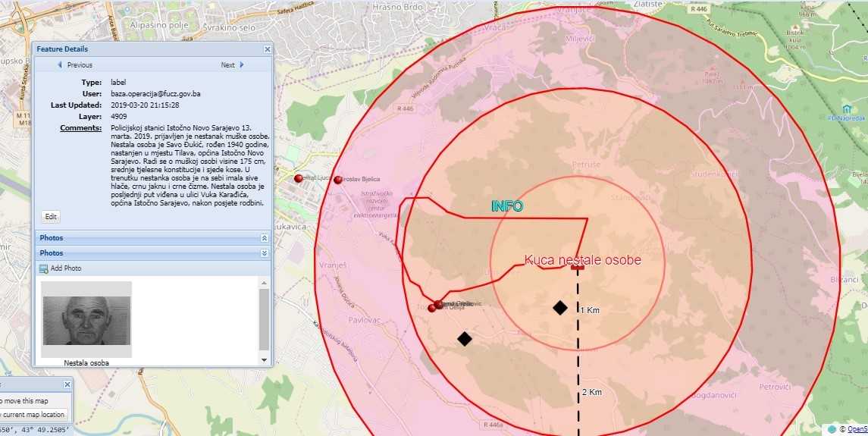Select the Kuca nestale osobe marker
868x436 pixels.
[578, 266]
